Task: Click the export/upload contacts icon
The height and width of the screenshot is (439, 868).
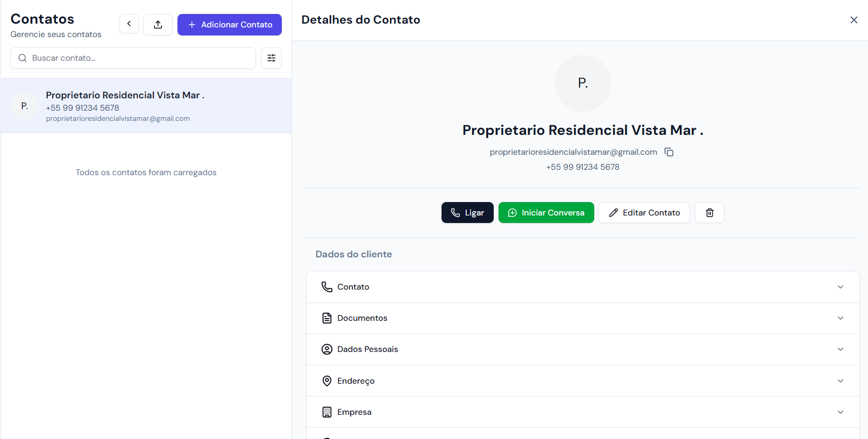Action: (158, 25)
